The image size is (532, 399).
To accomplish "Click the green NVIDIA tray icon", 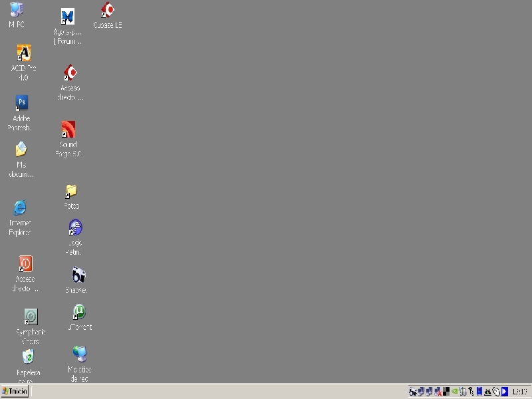I will point(455,392).
